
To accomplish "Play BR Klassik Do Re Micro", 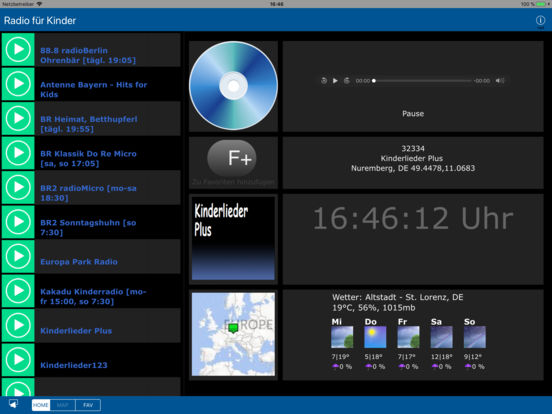I will [x=18, y=153].
